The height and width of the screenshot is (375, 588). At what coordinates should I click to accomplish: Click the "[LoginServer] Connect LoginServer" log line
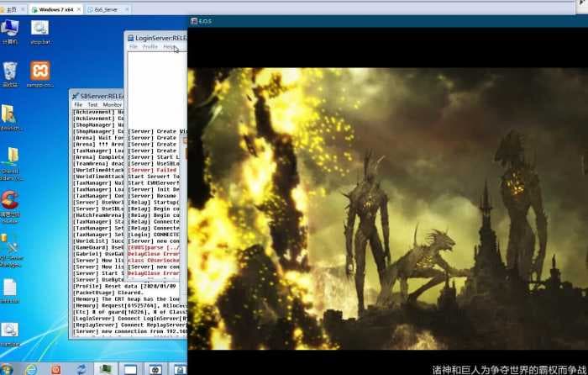click(x=129, y=319)
